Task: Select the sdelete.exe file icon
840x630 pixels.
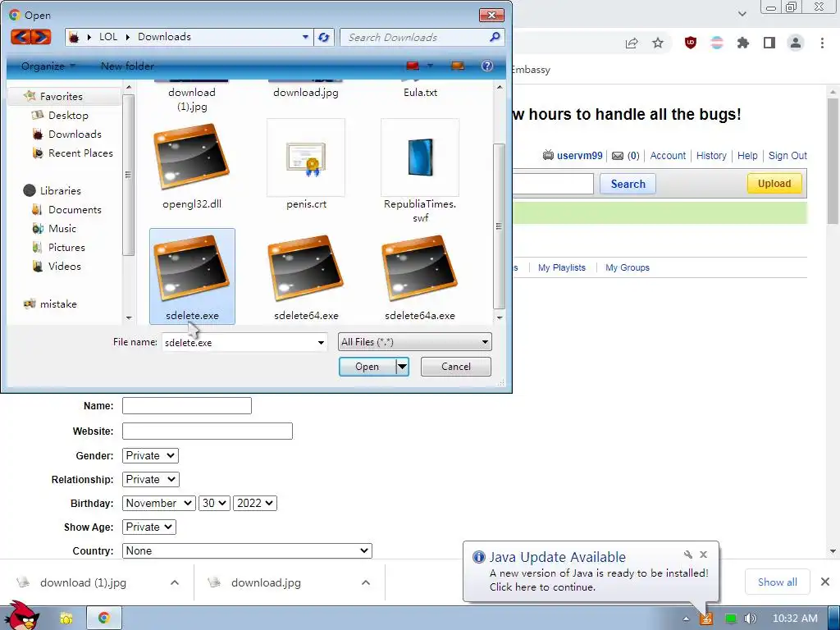Action: pyautogui.click(x=192, y=268)
